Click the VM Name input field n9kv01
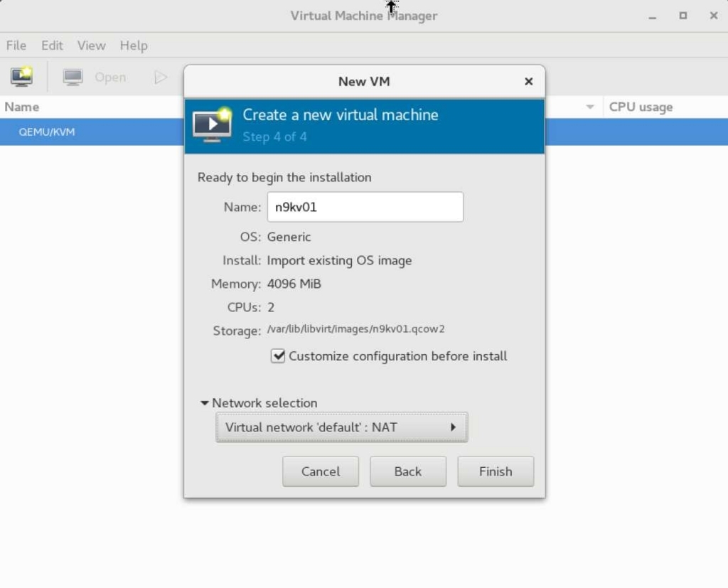Viewport: 728px width, 588px height. point(365,207)
